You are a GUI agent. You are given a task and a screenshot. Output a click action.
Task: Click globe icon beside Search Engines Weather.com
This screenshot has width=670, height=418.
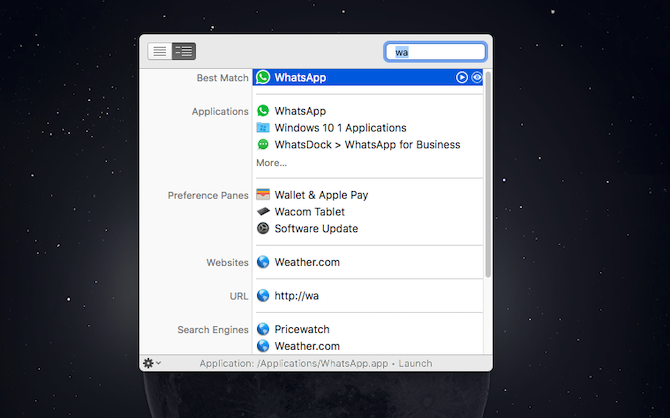[x=263, y=346]
